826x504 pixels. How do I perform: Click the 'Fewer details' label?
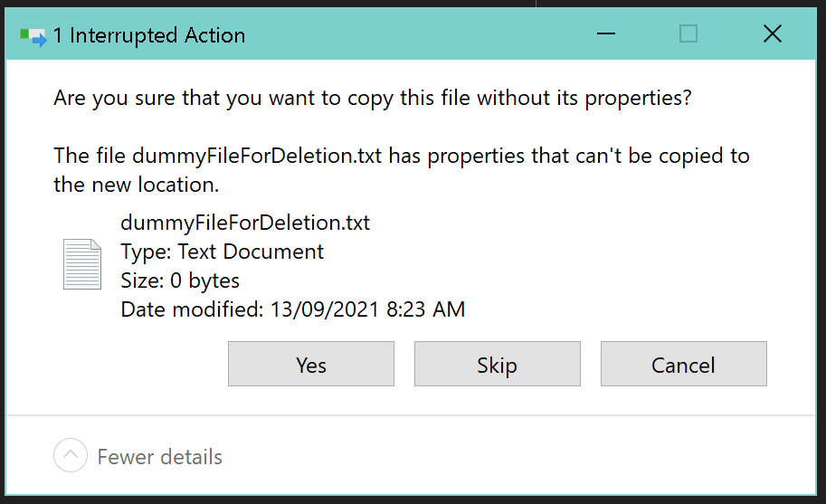(x=160, y=457)
